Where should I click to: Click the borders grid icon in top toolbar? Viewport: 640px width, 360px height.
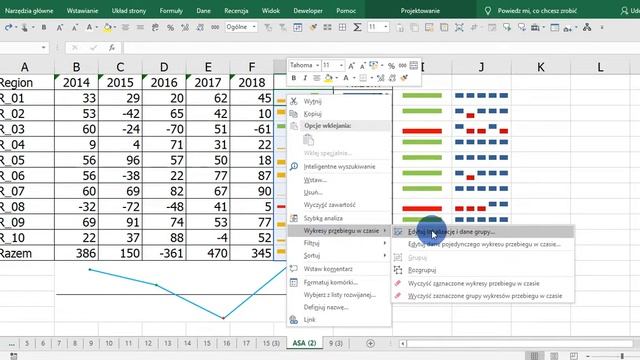click(342, 27)
